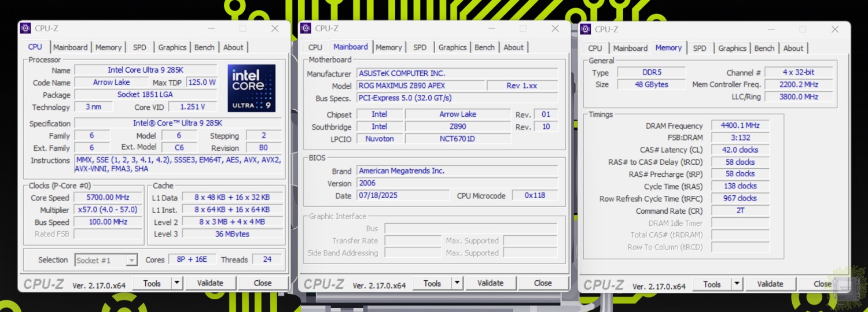This screenshot has height=312, width=868.
Task: Open the Tools dropdown arrow in the CPU window
Action: pyautogui.click(x=176, y=283)
